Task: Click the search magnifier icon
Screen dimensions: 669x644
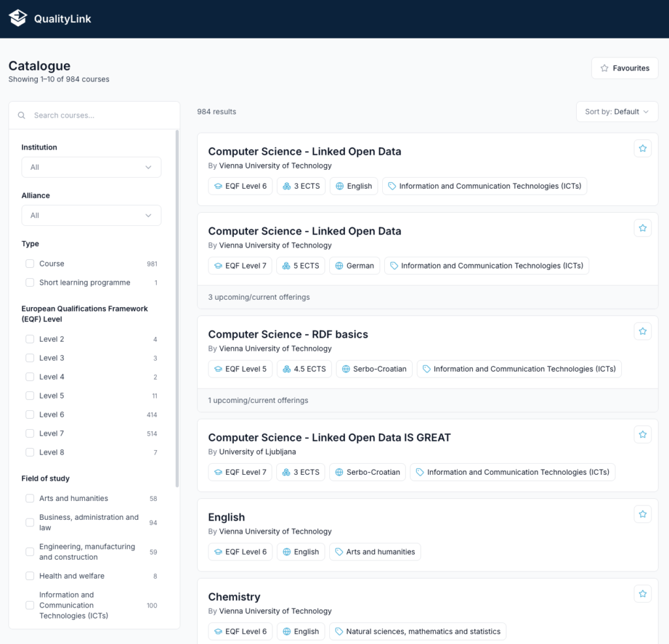Action: [22, 115]
